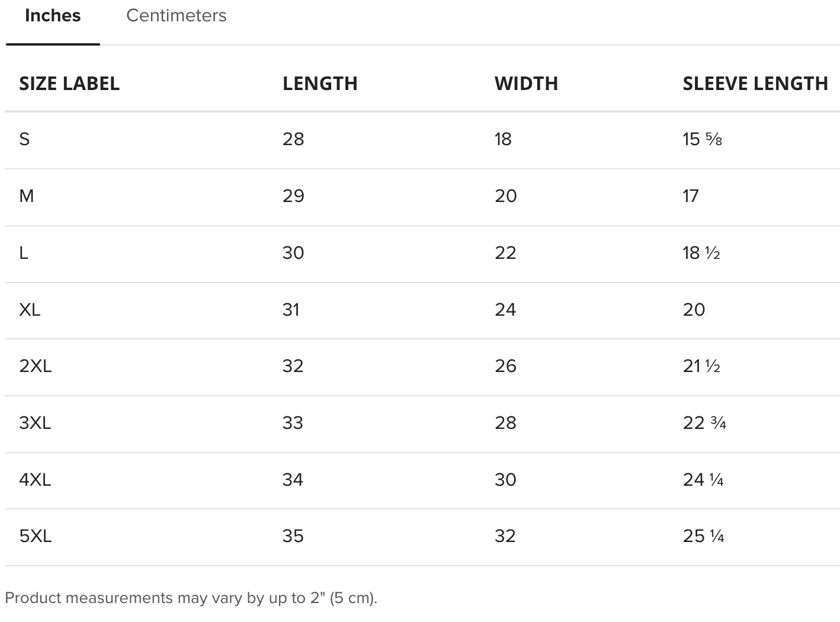Click the LENGTH column header
Viewport: 840px width, 622px height.
320,84
